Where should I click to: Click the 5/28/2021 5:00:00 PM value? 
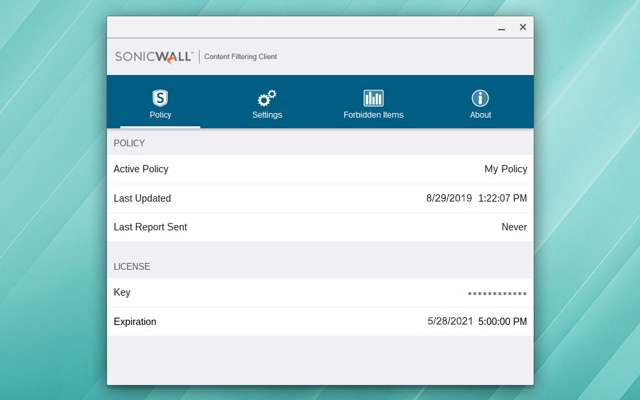(477, 322)
